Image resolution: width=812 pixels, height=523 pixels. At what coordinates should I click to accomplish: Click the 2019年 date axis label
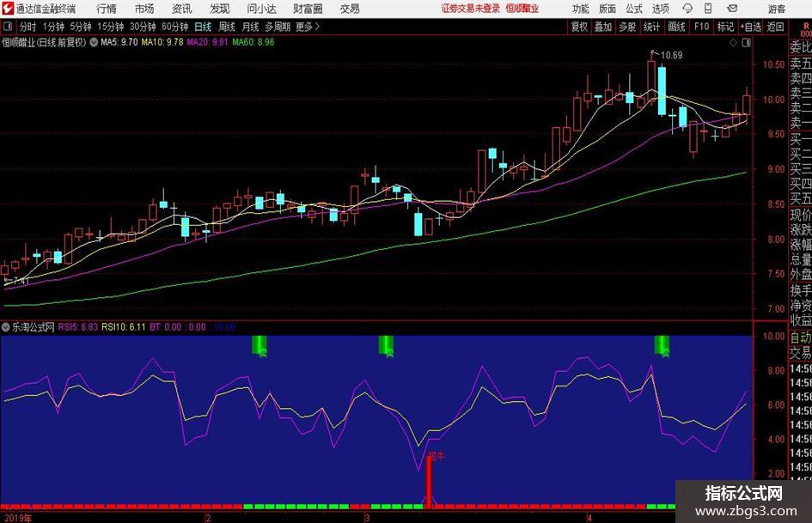[x=17, y=518]
